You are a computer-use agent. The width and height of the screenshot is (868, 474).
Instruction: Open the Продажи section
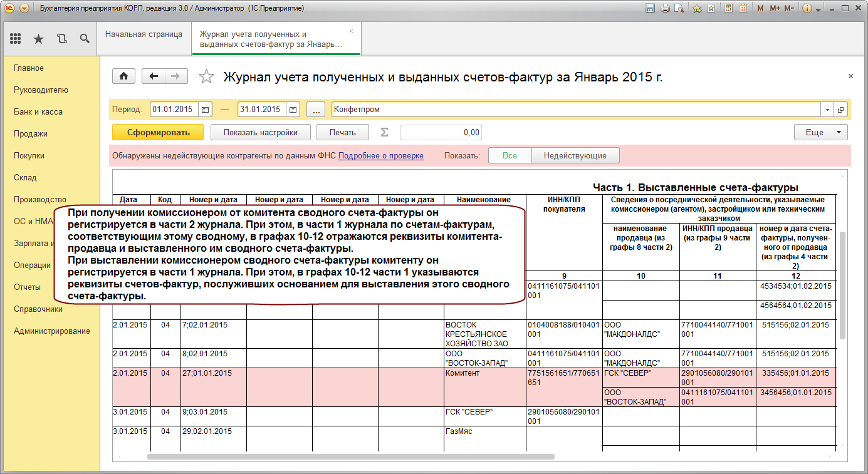[x=31, y=133]
